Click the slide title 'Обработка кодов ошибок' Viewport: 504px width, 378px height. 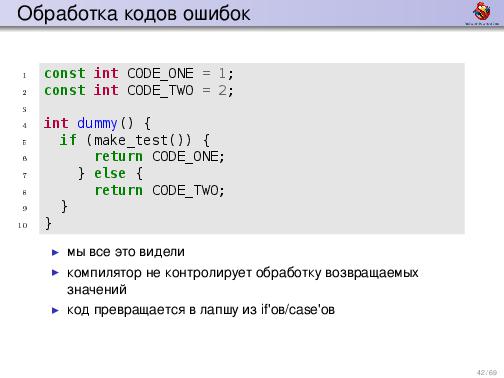point(133,14)
